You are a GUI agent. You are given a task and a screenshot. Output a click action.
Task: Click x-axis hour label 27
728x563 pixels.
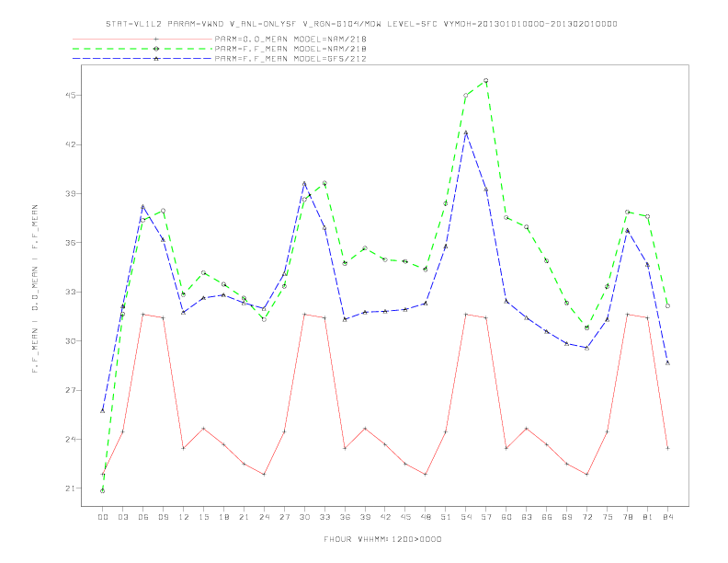[x=284, y=517]
